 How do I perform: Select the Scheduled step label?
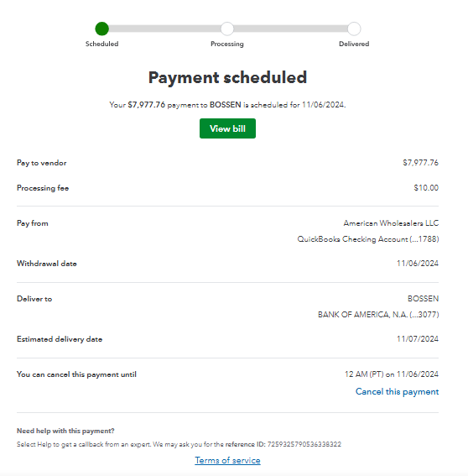click(x=102, y=44)
